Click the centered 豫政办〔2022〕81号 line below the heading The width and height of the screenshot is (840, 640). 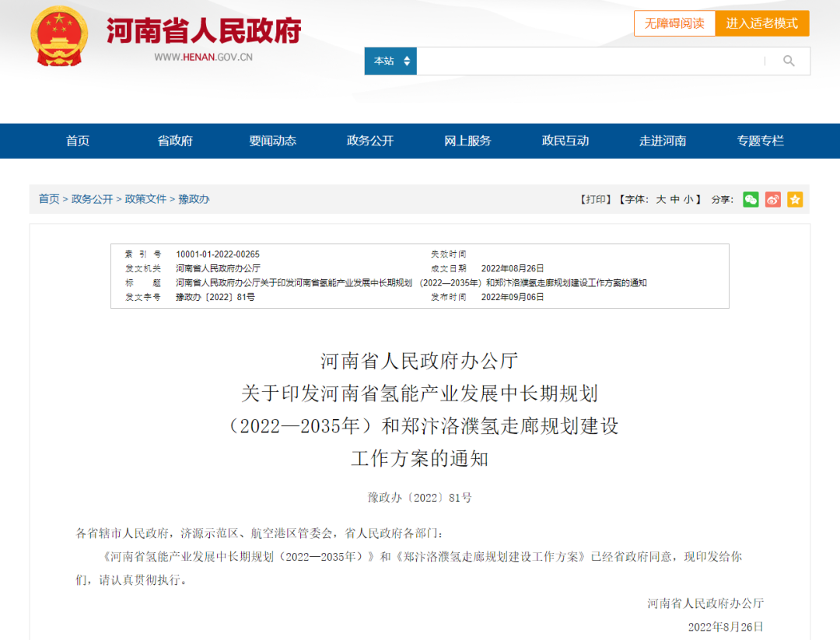(x=419, y=498)
